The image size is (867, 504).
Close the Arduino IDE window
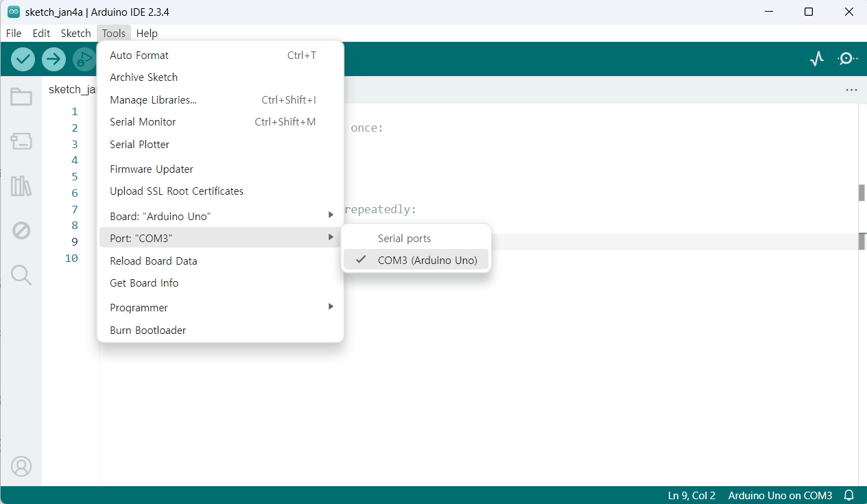[849, 12]
